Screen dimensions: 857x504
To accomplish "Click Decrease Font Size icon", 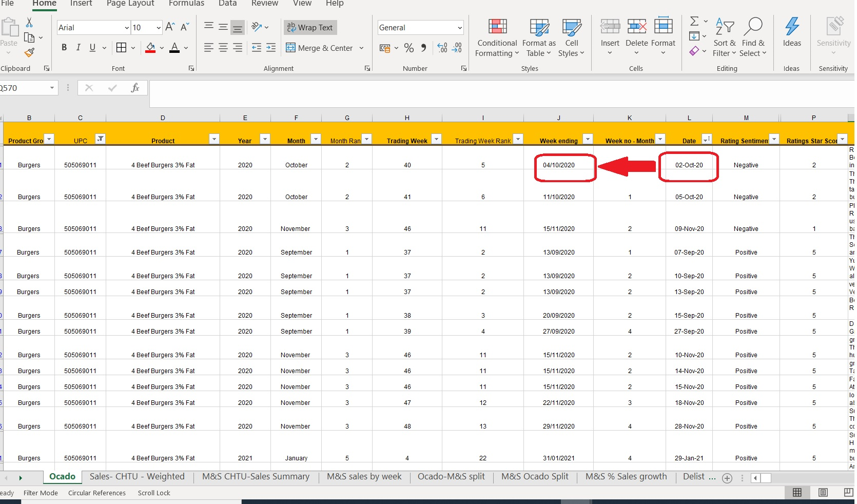I will pos(185,27).
